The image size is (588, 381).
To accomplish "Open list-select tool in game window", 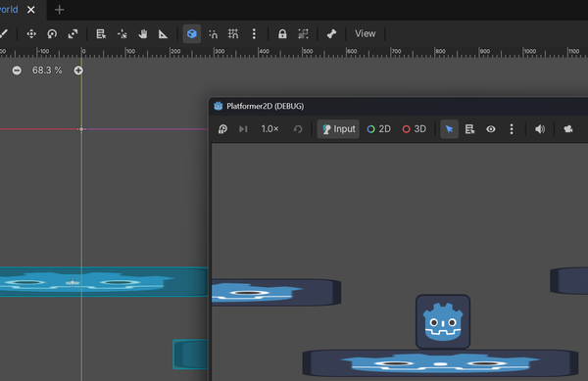I will 469,129.
